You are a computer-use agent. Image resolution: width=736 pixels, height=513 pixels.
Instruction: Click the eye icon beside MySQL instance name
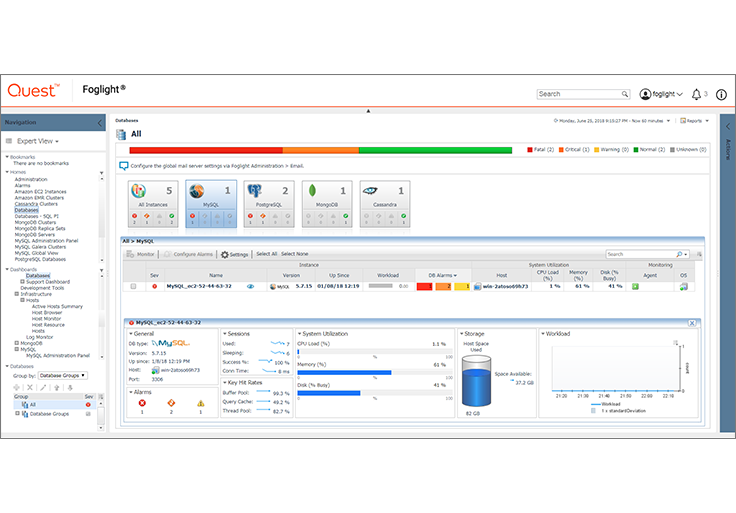click(250, 286)
